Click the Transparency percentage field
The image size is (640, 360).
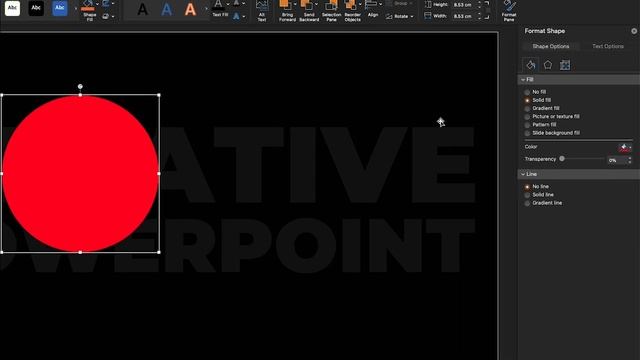pos(616,160)
